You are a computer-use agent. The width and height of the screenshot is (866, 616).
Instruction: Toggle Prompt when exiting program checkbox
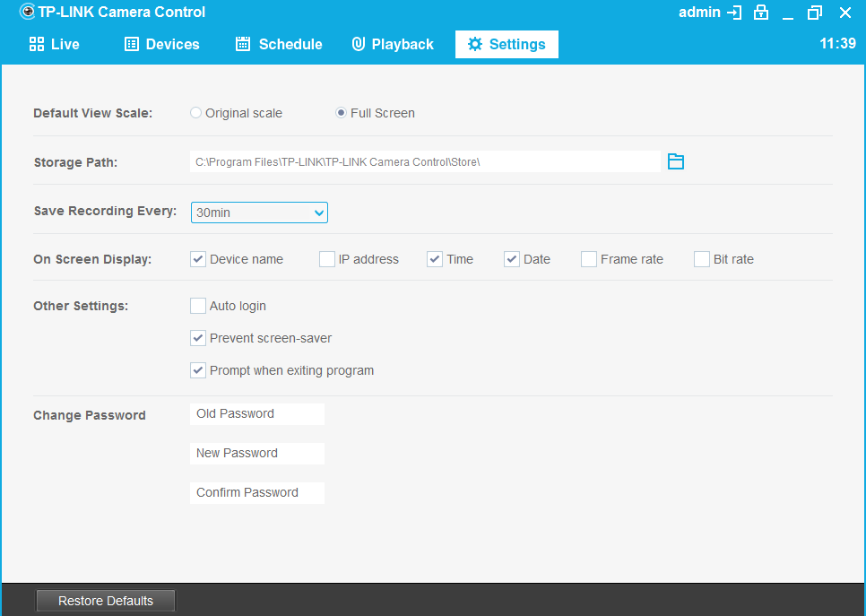[x=198, y=370]
